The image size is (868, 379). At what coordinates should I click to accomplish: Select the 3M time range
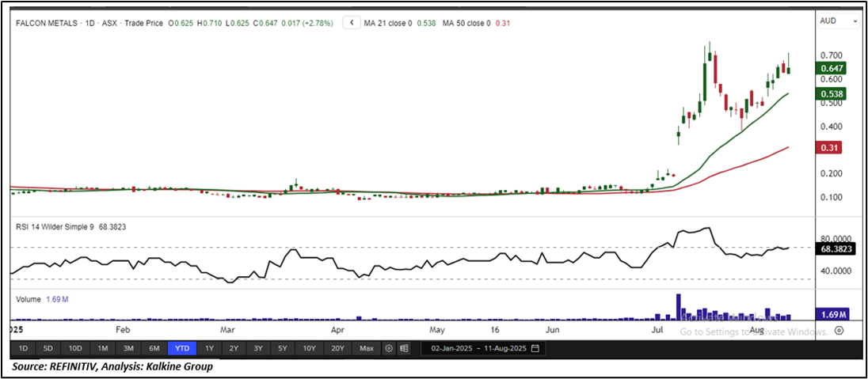point(128,349)
